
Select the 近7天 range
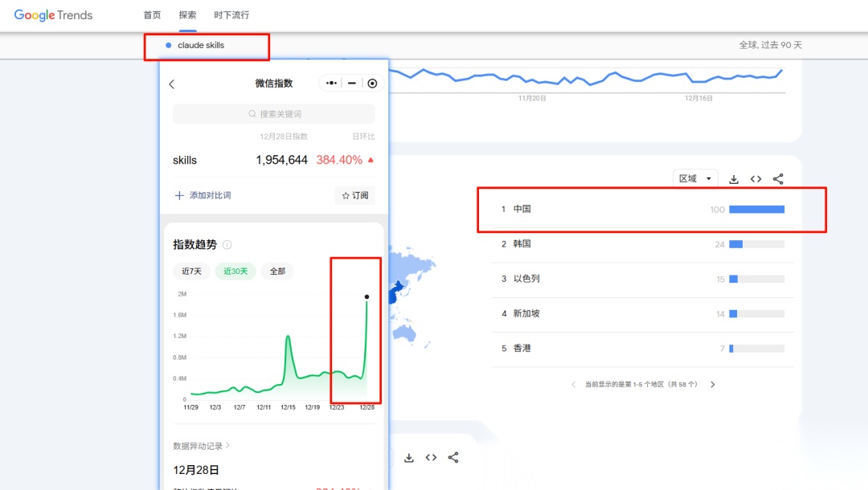(191, 271)
